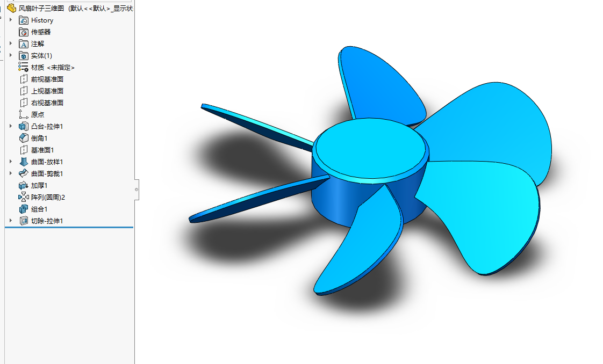Click the 基准面1 reference plane icon
This screenshot has height=364, width=603.
pos(24,150)
